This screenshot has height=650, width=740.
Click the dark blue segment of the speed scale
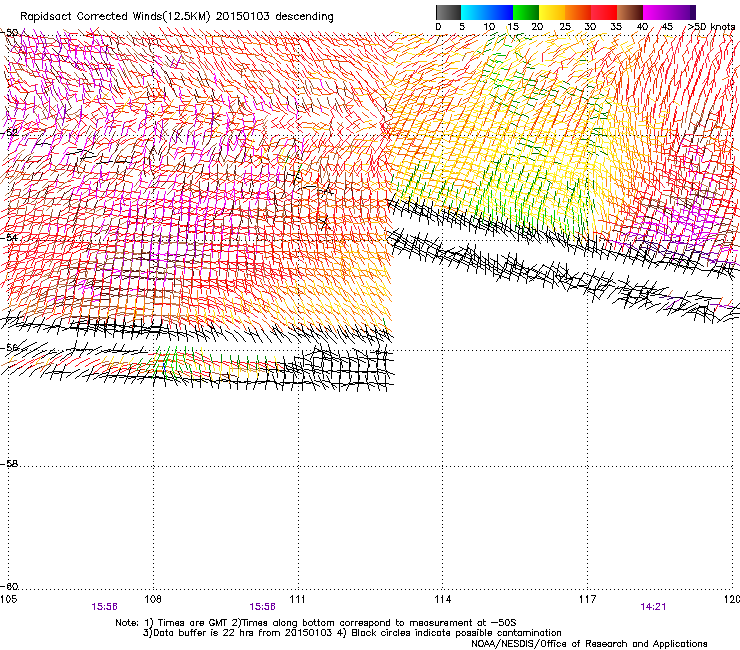(x=500, y=12)
